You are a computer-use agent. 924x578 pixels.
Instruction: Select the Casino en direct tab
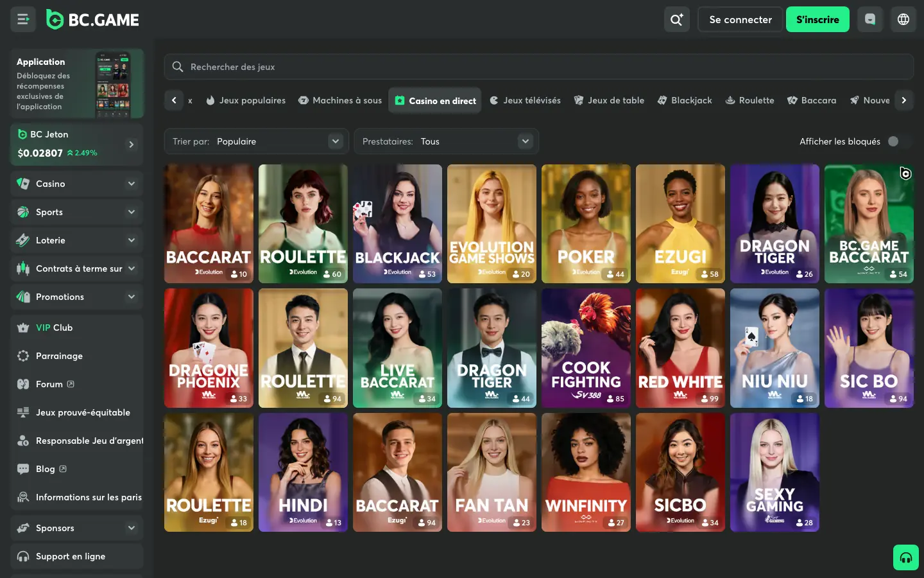pos(435,100)
